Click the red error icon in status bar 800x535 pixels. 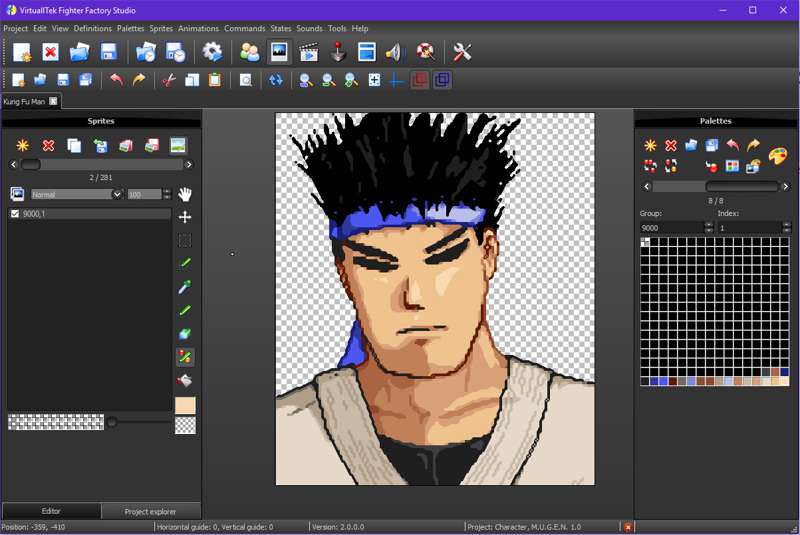(628, 527)
